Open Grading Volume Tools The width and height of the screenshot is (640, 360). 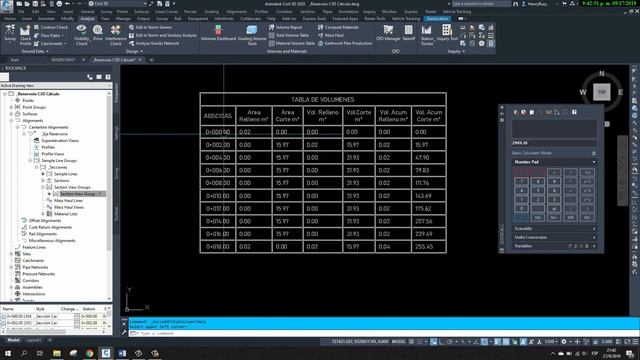click(x=252, y=35)
